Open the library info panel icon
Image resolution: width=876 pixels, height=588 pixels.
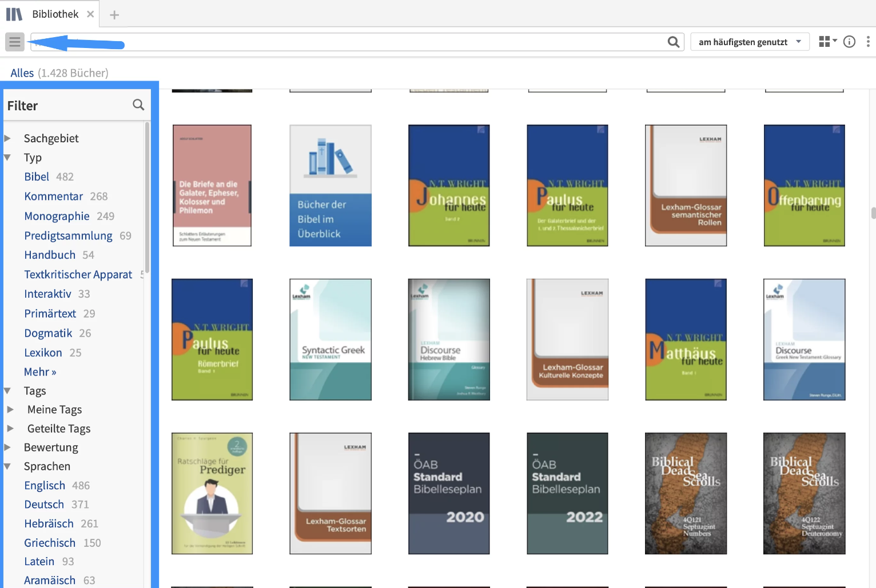[850, 41]
